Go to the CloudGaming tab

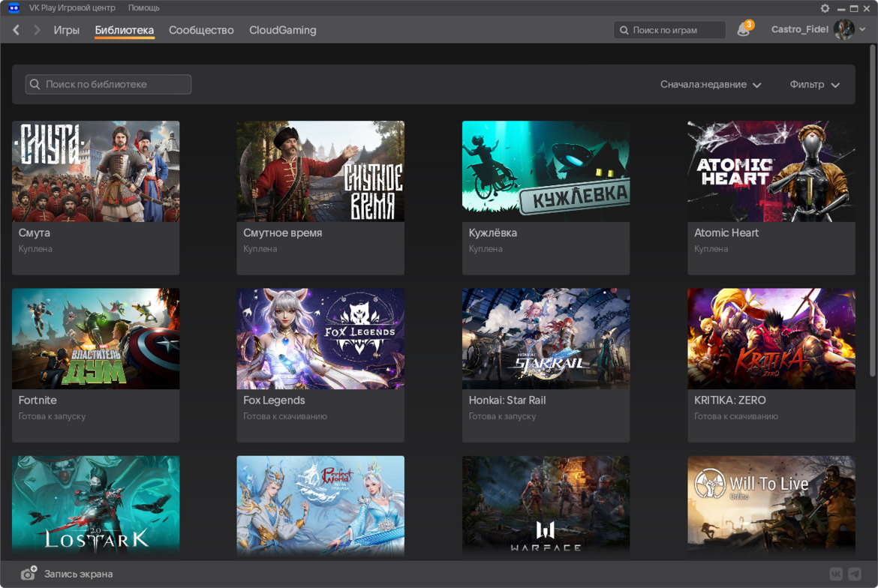pyautogui.click(x=283, y=30)
